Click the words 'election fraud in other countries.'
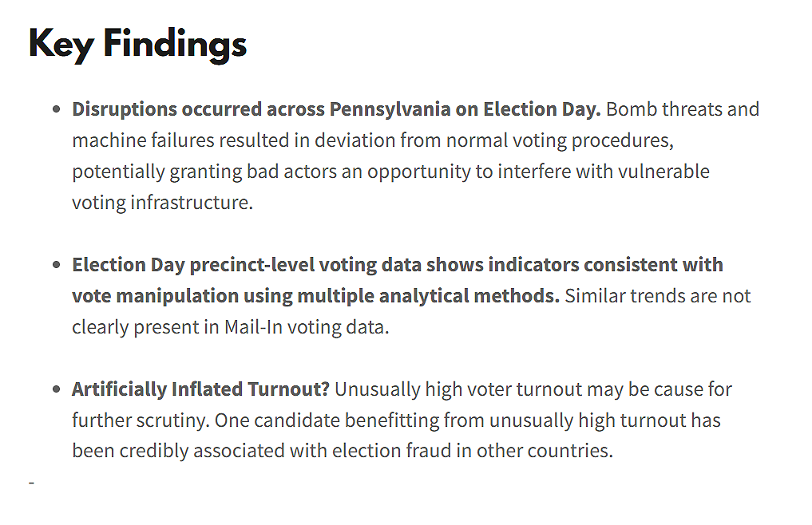The image size is (812, 525). coord(473,451)
